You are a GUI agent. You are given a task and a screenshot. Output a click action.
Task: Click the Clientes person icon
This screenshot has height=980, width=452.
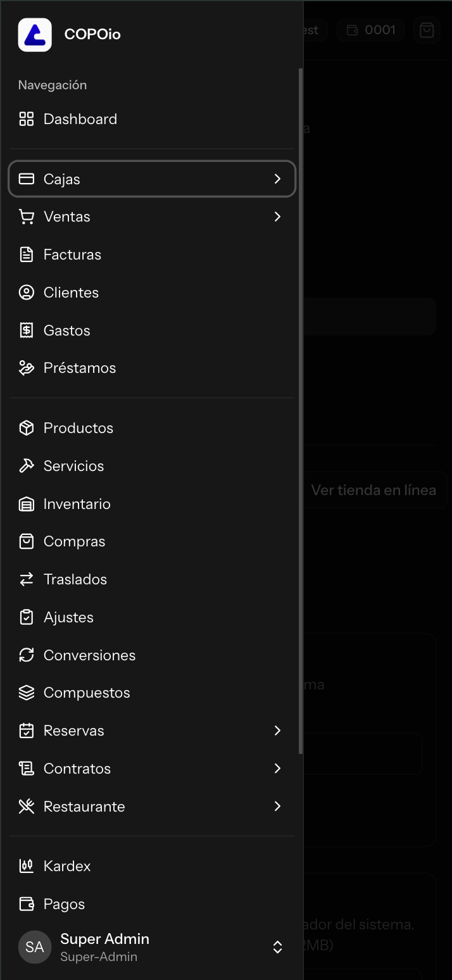27,292
